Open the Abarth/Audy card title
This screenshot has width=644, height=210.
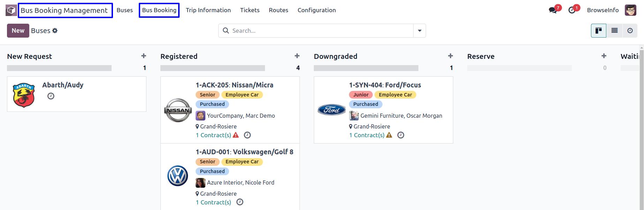[63, 85]
